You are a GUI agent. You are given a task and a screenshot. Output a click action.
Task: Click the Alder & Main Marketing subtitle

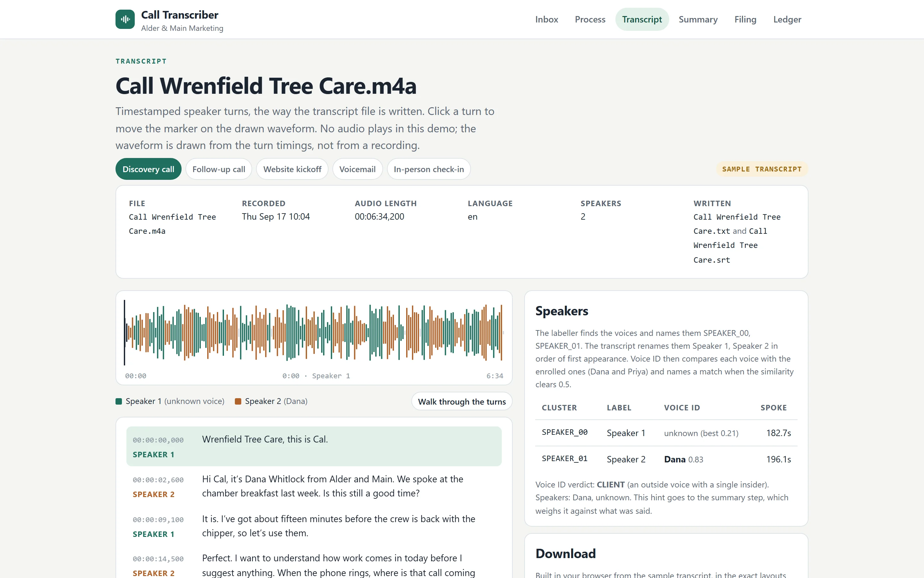tap(182, 28)
